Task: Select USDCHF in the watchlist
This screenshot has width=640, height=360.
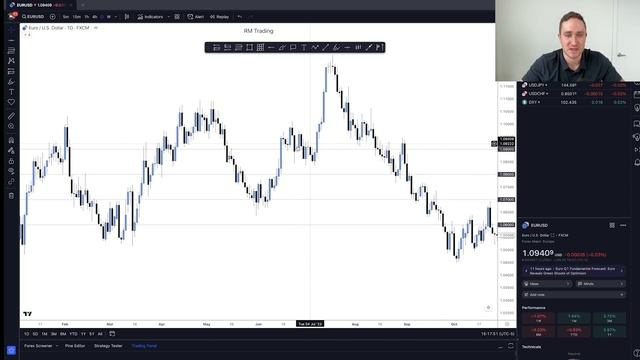Action: tap(573, 93)
